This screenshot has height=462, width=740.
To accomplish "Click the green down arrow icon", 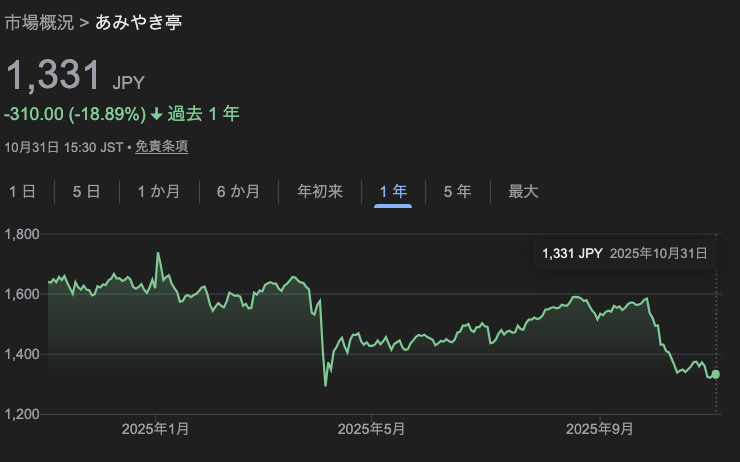I will pyautogui.click(x=157, y=114).
